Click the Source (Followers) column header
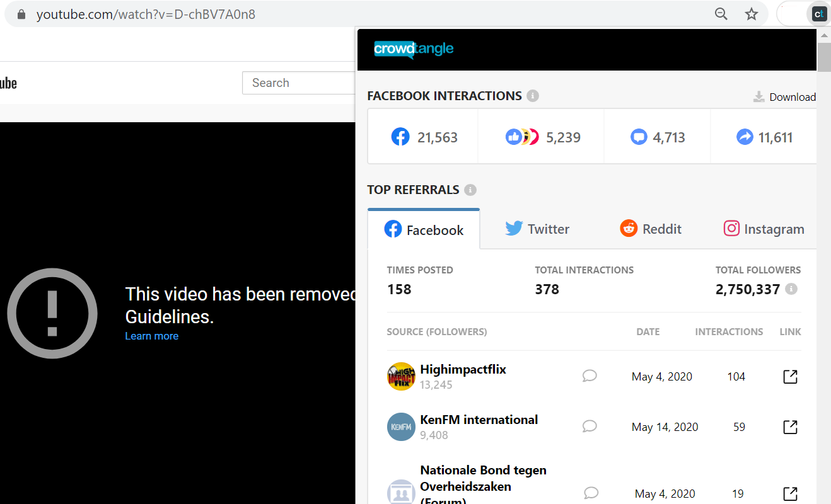831x504 pixels. pos(437,331)
